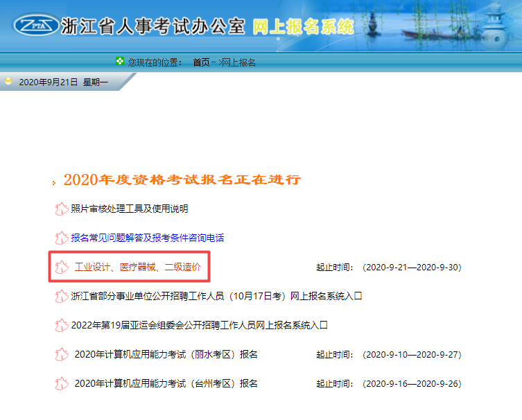Viewport: 522px width, 420px height.
Task: Click the date range 2020-9-16—2020-9-26
Action: tap(412, 384)
